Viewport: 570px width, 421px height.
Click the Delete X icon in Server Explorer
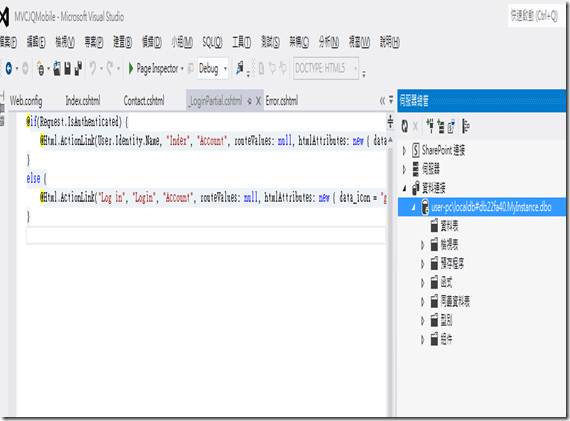(x=416, y=127)
